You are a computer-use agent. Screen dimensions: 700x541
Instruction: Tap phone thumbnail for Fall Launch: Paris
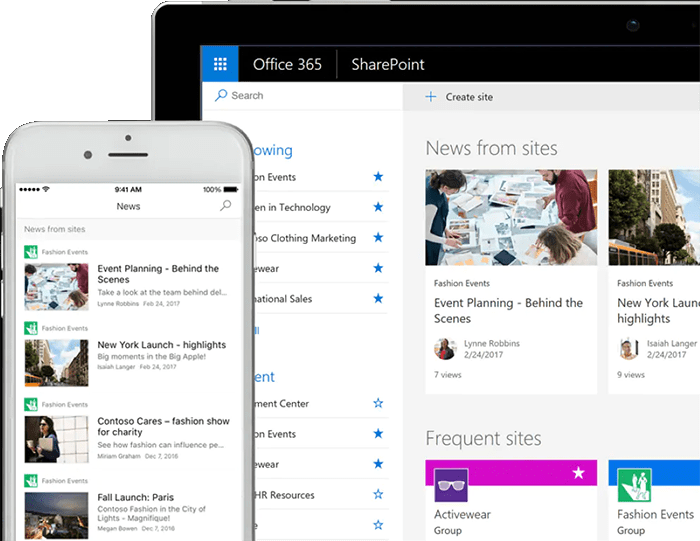click(x=56, y=516)
